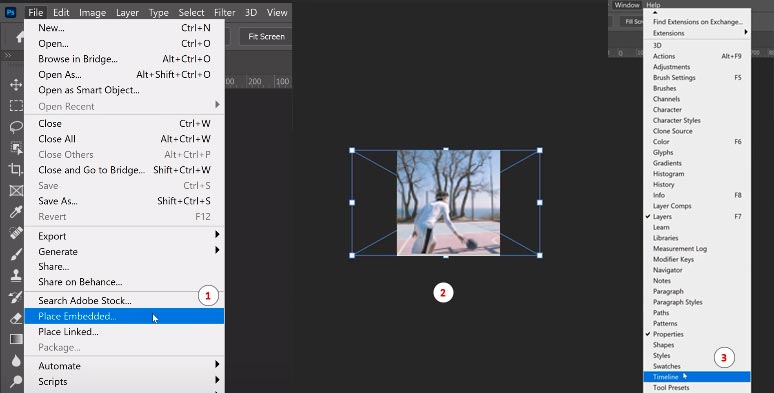Open the Image menu
This screenshot has height=393, width=774.
pyautogui.click(x=93, y=13)
